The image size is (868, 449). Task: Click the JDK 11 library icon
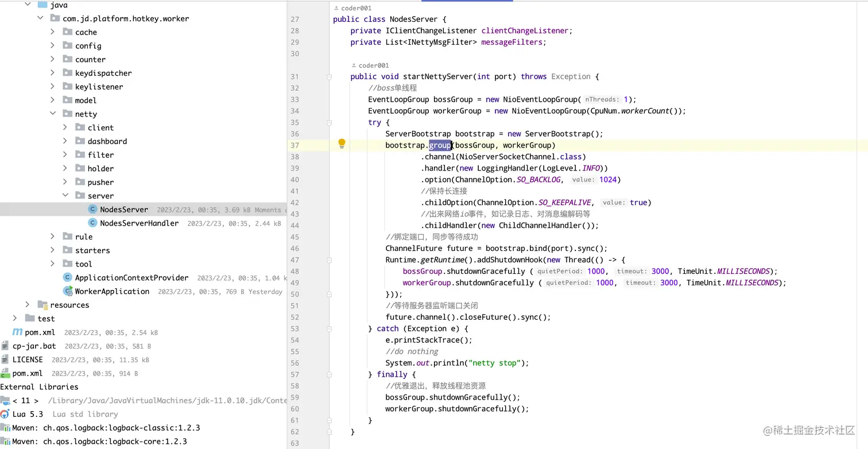click(5, 400)
